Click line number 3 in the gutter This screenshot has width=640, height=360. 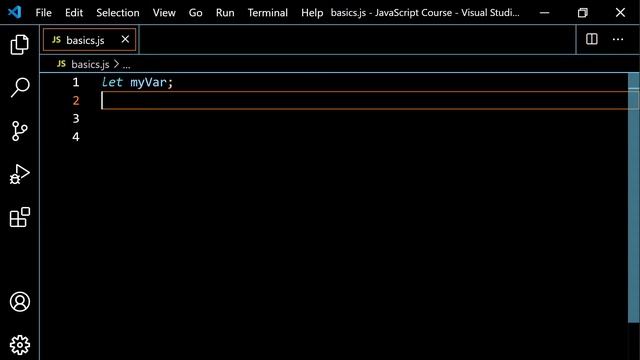tap(76, 118)
